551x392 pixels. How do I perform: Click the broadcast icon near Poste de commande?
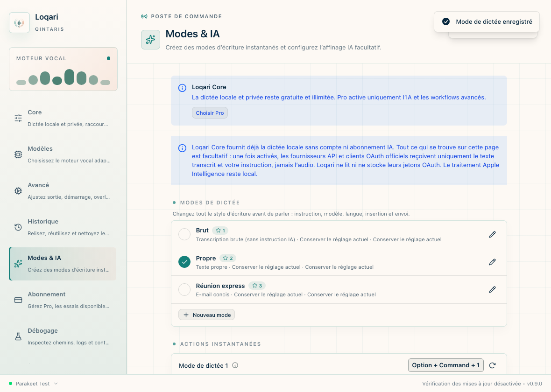144,16
